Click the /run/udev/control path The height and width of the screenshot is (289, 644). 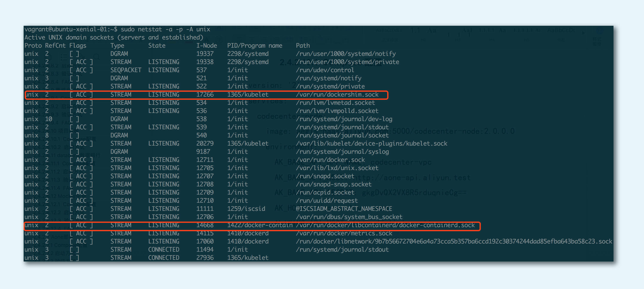tap(325, 70)
